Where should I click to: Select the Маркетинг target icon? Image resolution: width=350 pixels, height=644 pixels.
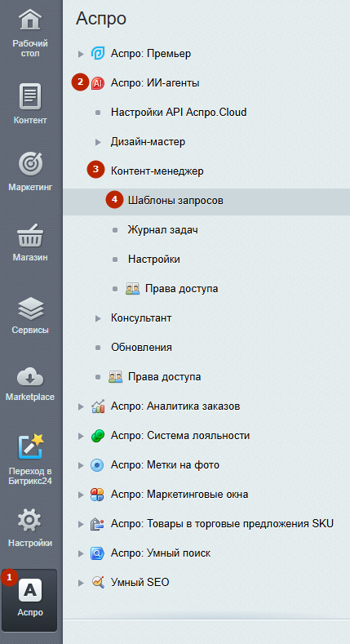click(30, 163)
